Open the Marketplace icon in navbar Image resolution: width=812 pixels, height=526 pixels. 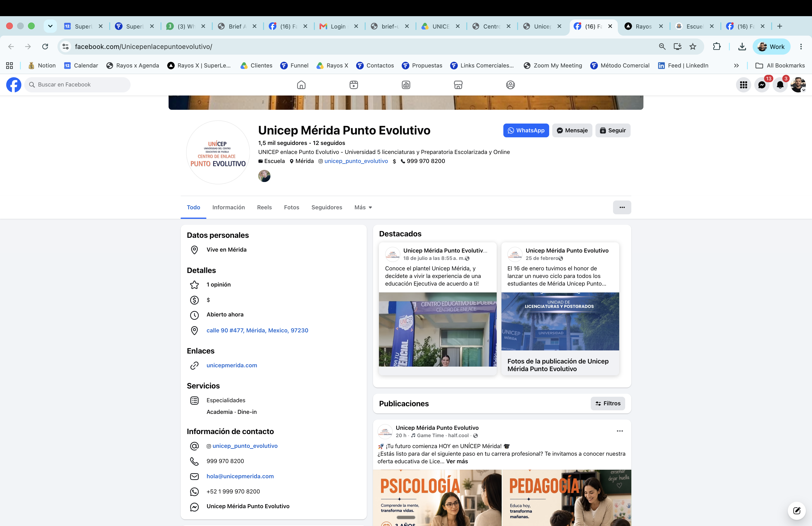(458, 85)
